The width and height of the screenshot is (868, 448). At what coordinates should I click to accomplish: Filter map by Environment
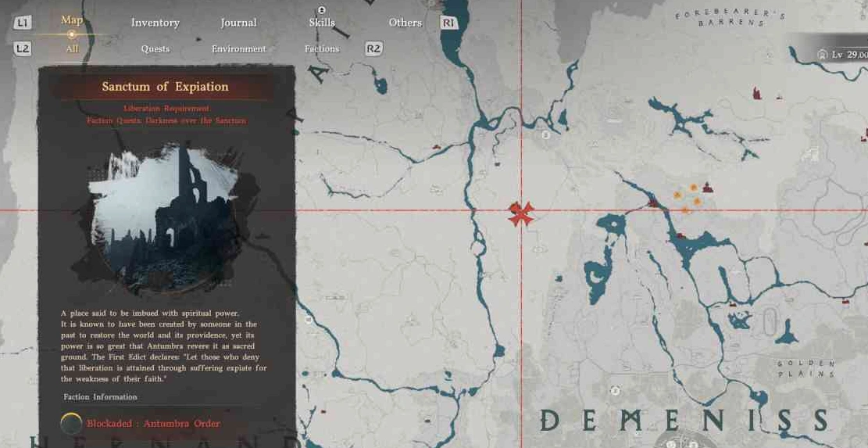click(238, 48)
